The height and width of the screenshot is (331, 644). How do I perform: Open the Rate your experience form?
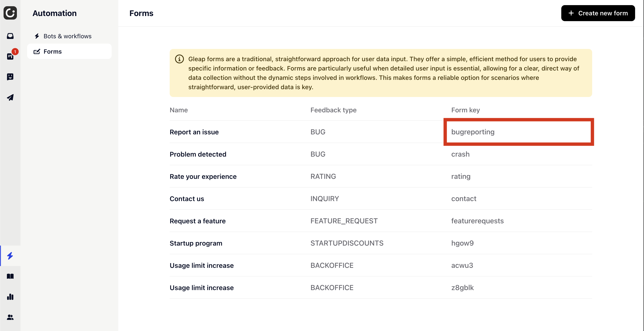coord(203,176)
